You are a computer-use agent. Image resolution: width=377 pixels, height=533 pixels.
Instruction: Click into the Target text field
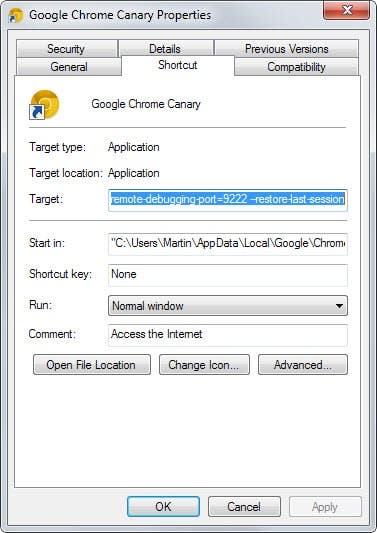[228, 200]
